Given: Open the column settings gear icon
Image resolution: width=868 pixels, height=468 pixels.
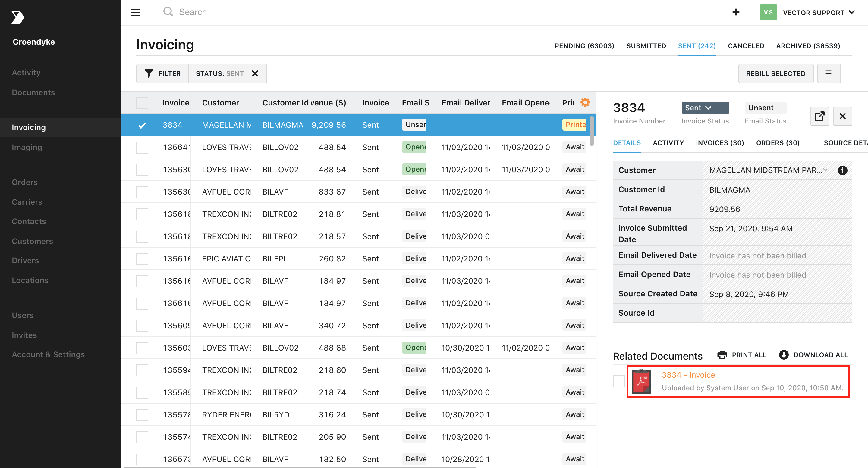Looking at the screenshot, I should [585, 102].
